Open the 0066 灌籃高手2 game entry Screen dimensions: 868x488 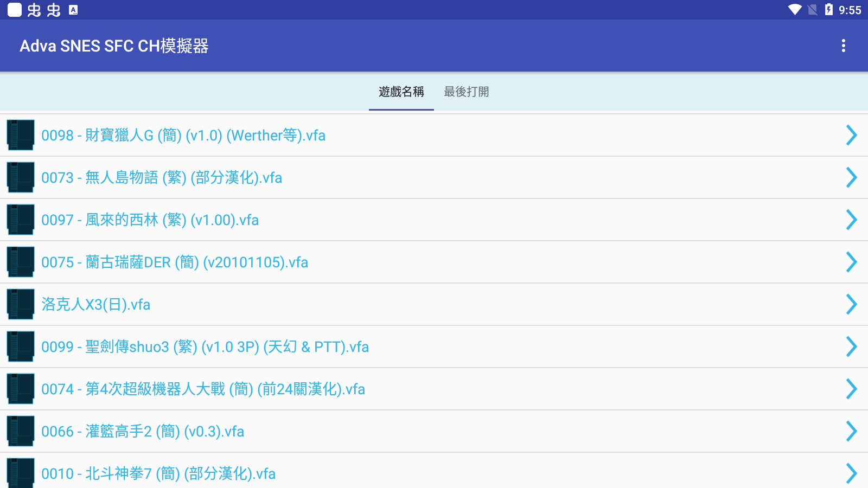pyautogui.click(x=143, y=431)
